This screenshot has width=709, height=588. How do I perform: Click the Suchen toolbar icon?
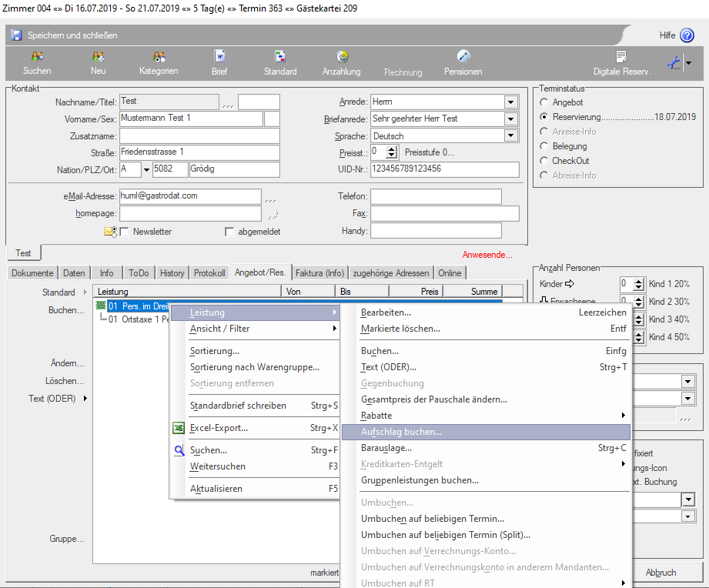tap(37, 57)
